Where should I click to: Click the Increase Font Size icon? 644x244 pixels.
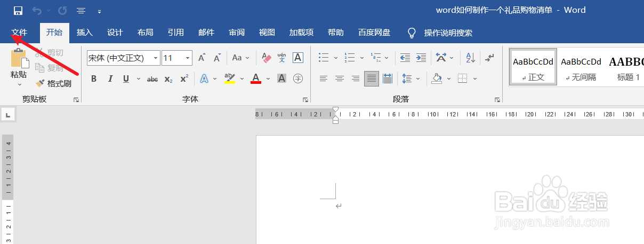point(202,58)
